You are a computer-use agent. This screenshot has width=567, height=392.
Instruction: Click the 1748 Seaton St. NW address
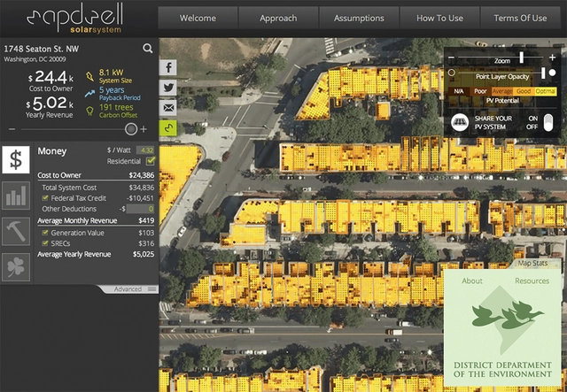pos(42,49)
